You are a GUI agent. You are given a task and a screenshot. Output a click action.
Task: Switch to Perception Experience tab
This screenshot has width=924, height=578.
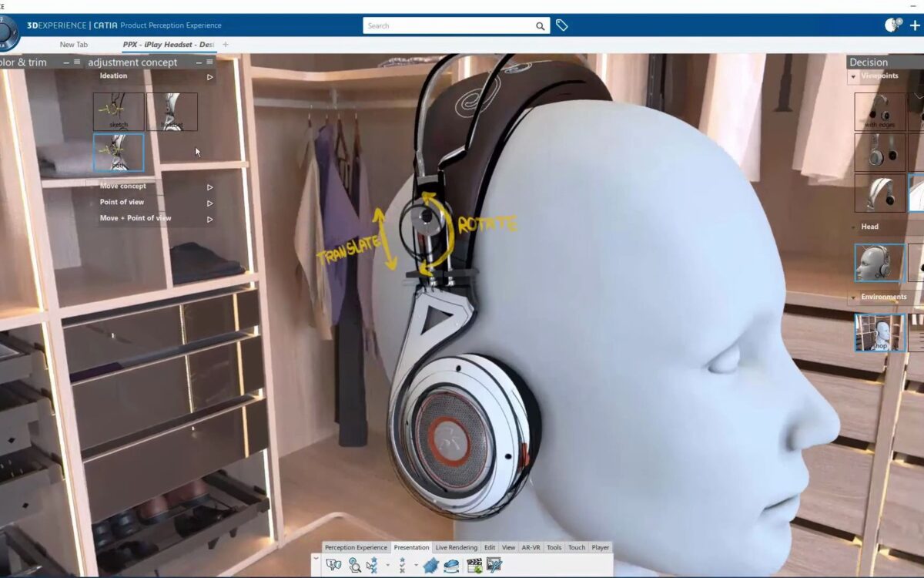(356, 547)
